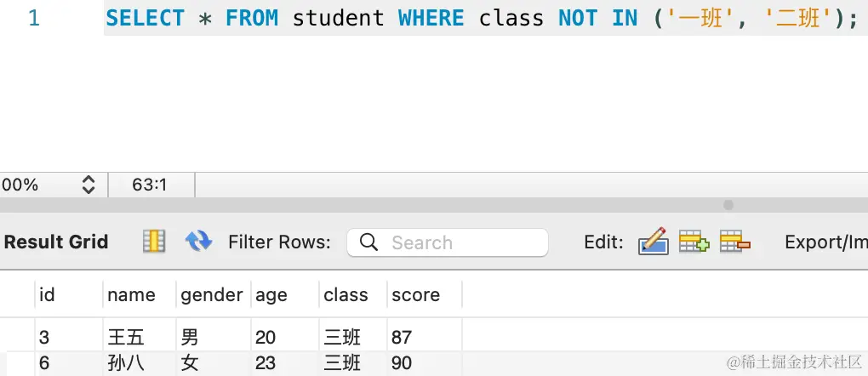
Task: Click the delete selected rows icon
Action: pos(735,242)
